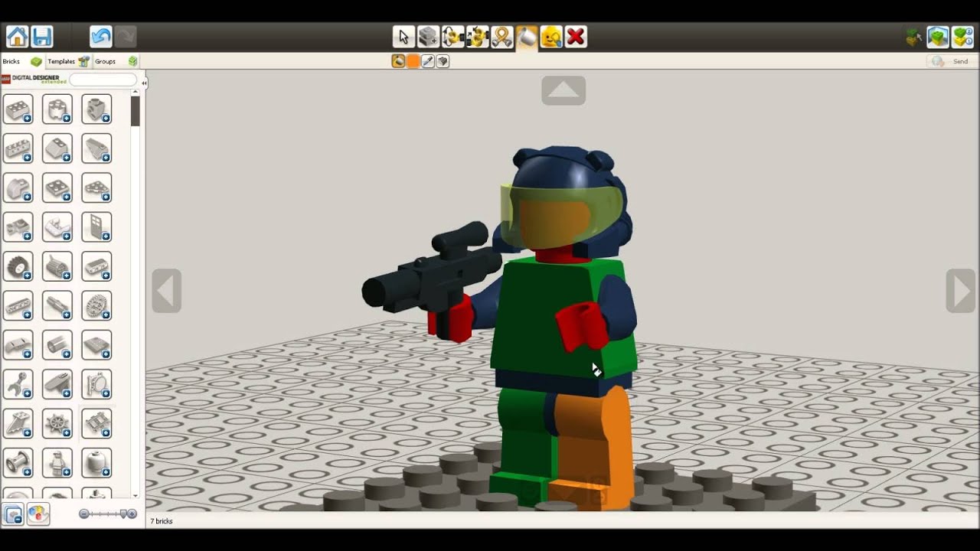The image size is (980, 551).
Task: Rotate camera left with arrow
Action: tap(166, 291)
